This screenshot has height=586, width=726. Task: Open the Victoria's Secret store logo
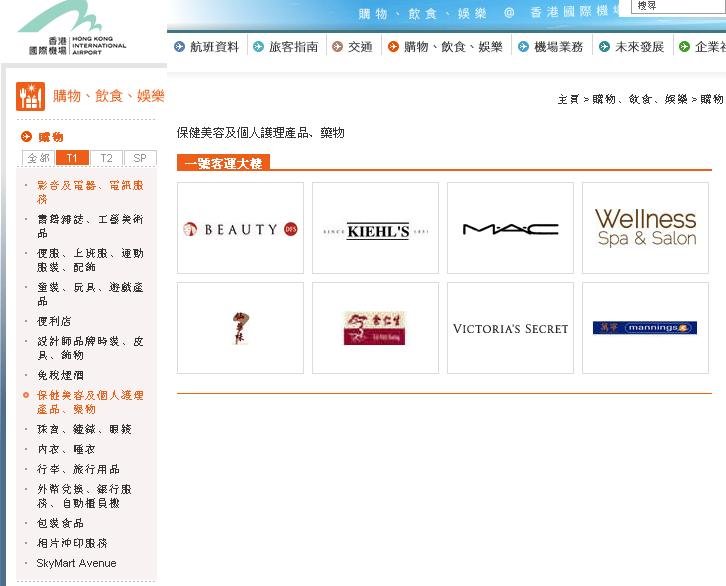point(510,328)
